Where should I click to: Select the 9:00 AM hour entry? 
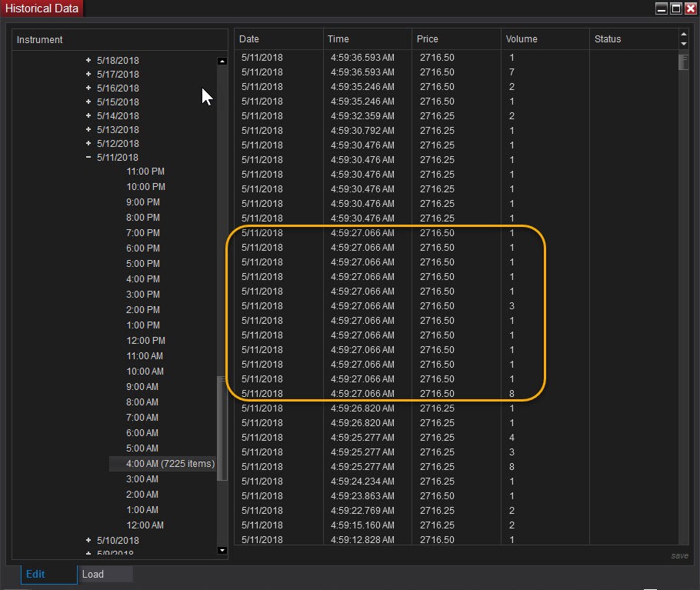coord(142,387)
